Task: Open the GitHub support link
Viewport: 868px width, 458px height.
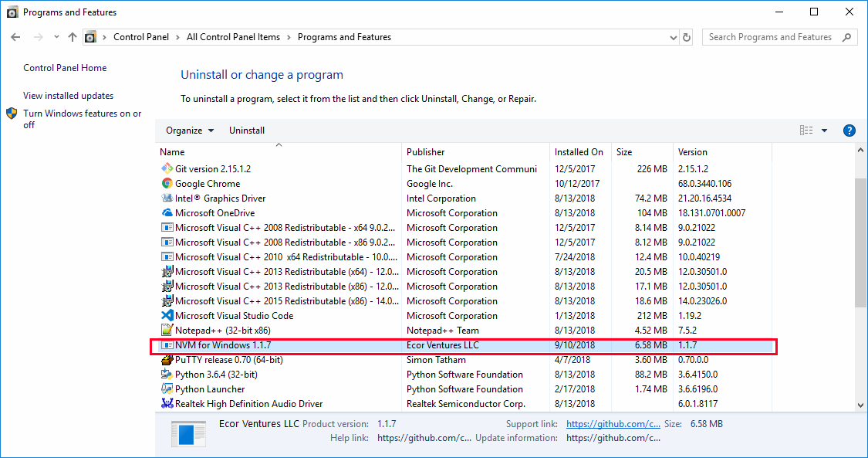Action: coord(613,423)
